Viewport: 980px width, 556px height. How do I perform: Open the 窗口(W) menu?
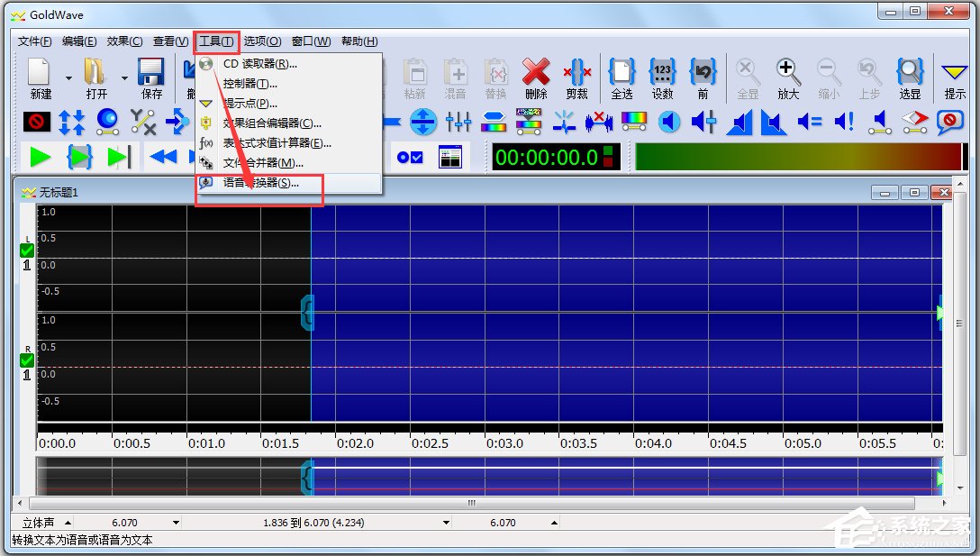point(311,41)
